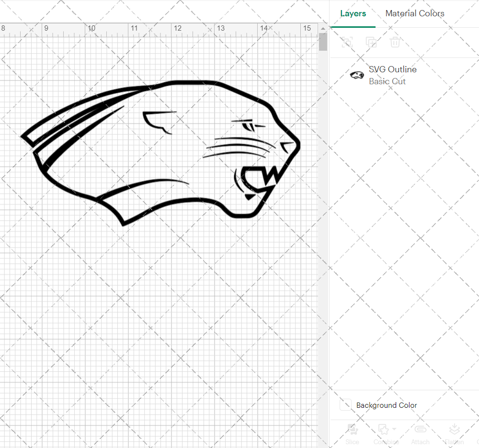The width and height of the screenshot is (479, 448).
Task: Select the SVG Outline layer name
Action: point(393,69)
